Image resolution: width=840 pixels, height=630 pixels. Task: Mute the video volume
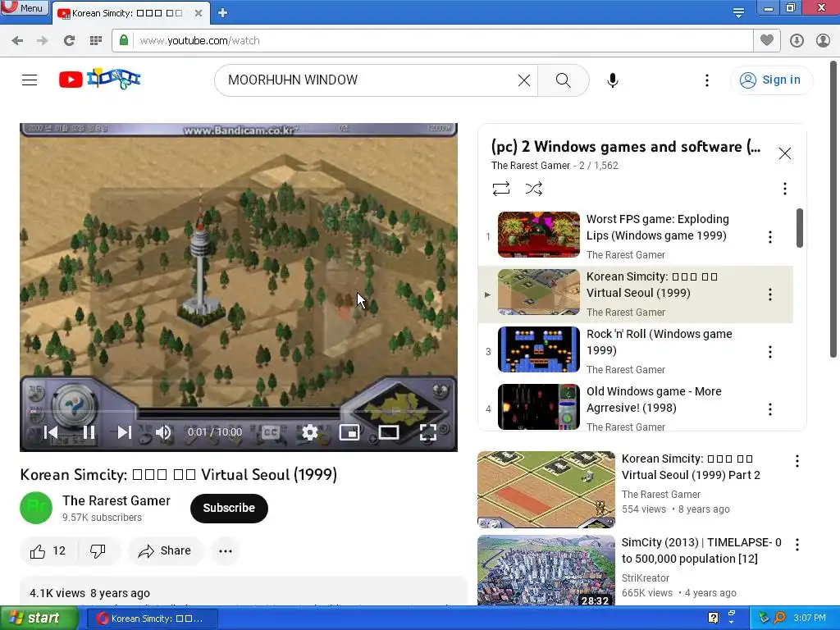pos(163,432)
